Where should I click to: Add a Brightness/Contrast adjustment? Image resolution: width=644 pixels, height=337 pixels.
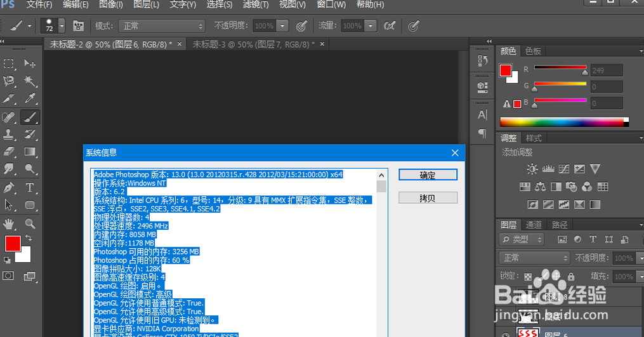532,169
